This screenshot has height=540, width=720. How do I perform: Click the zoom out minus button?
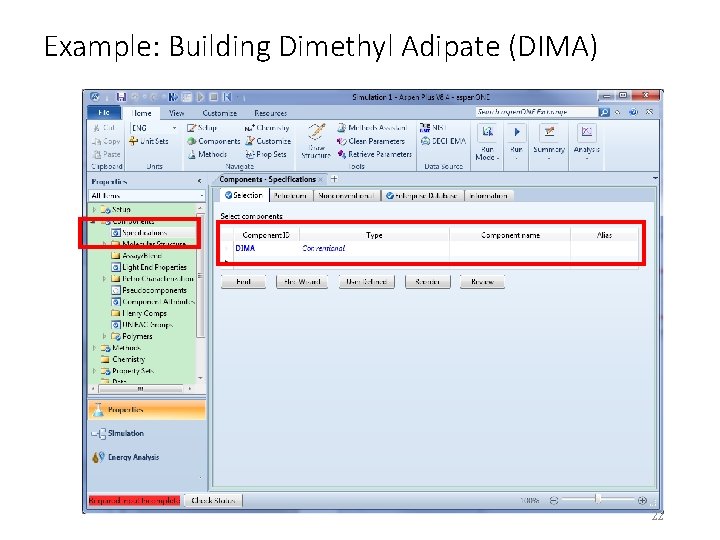(x=554, y=500)
